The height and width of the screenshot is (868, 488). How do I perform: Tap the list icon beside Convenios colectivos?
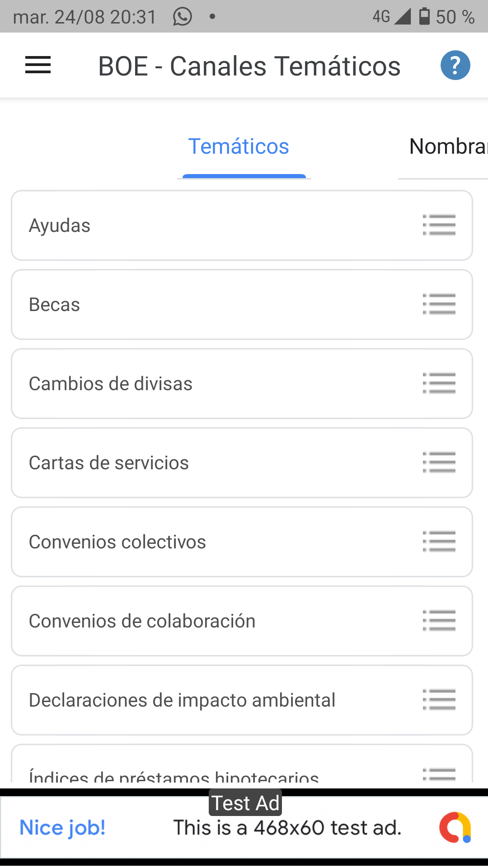click(439, 542)
